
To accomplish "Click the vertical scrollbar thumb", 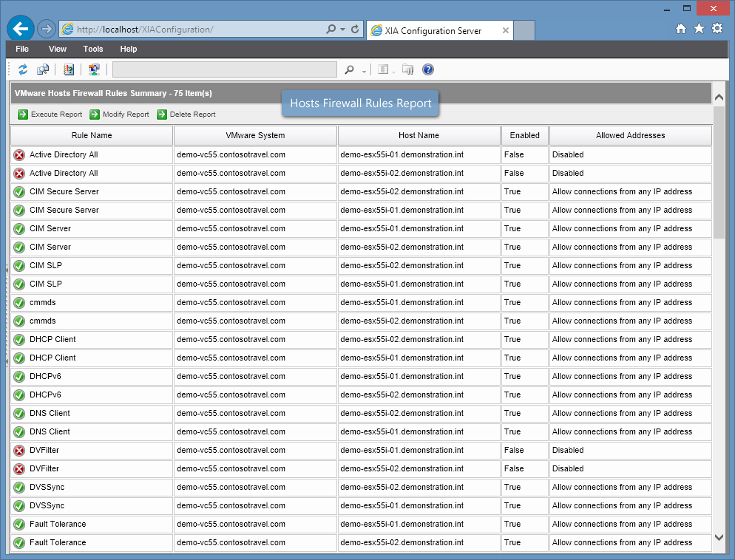I will tap(719, 172).
